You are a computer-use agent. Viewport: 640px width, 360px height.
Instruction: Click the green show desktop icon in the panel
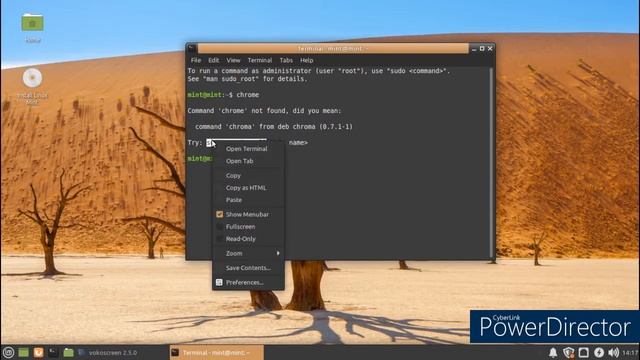(24, 352)
